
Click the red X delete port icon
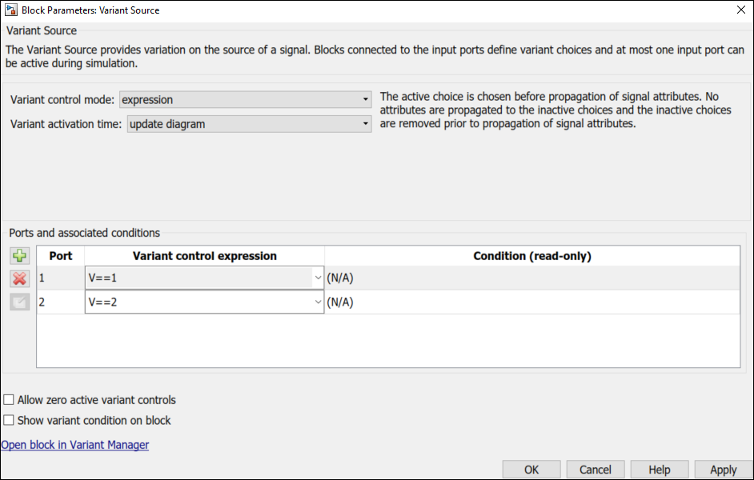click(x=19, y=279)
